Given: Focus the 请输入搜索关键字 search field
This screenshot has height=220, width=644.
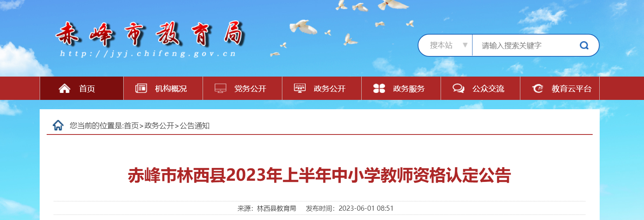Looking at the screenshot, I should click(x=525, y=45).
